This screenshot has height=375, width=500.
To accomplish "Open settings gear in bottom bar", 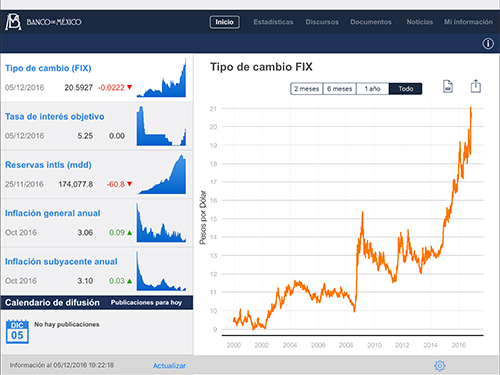I will point(440,366).
